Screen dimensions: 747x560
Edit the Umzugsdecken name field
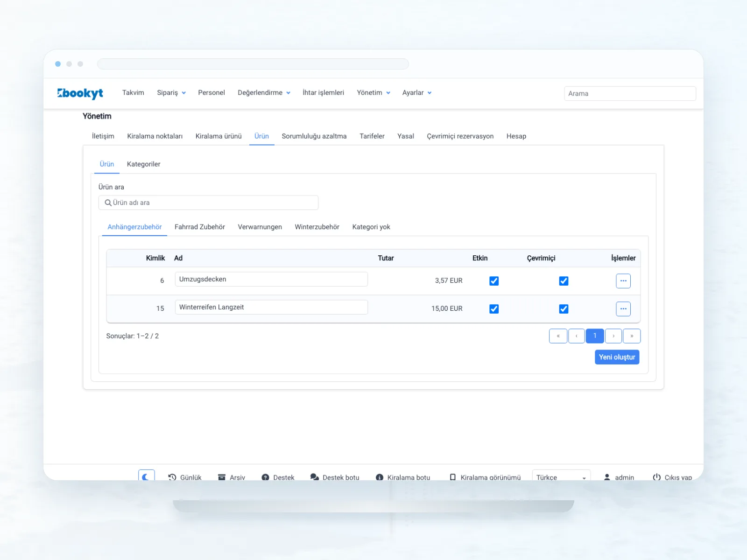[271, 279]
